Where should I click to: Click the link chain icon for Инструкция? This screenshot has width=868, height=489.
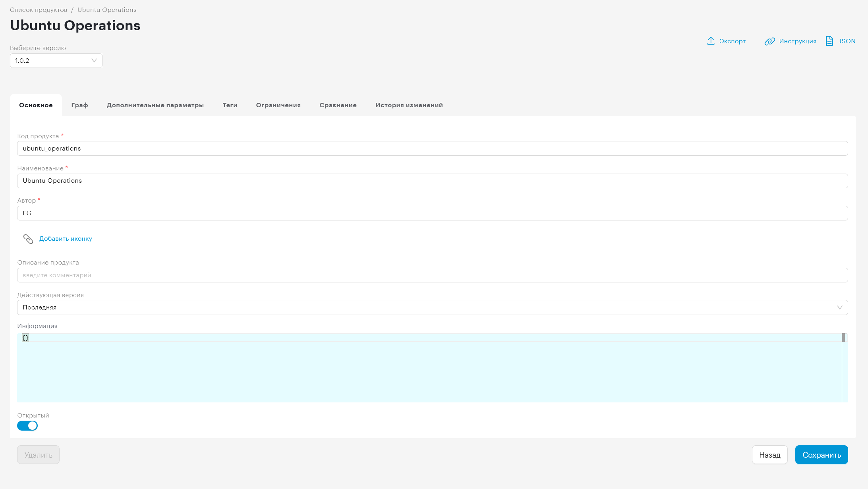769,41
